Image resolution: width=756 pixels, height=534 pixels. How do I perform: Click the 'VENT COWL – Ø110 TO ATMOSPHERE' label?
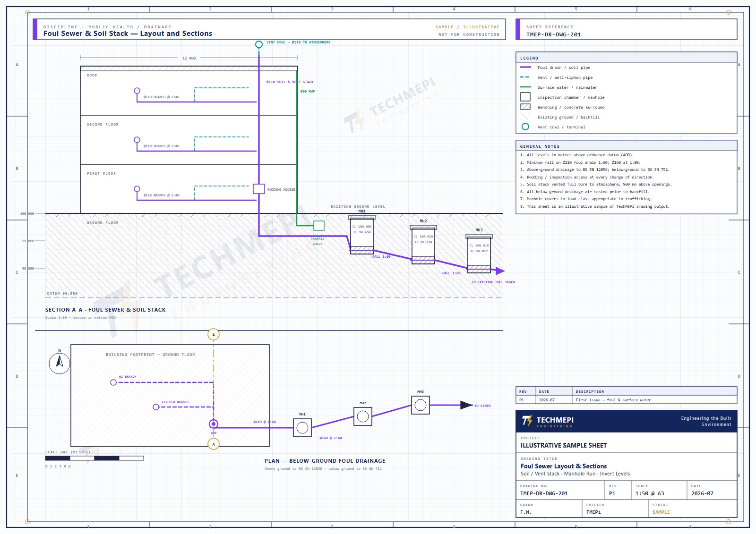pos(299,42)
